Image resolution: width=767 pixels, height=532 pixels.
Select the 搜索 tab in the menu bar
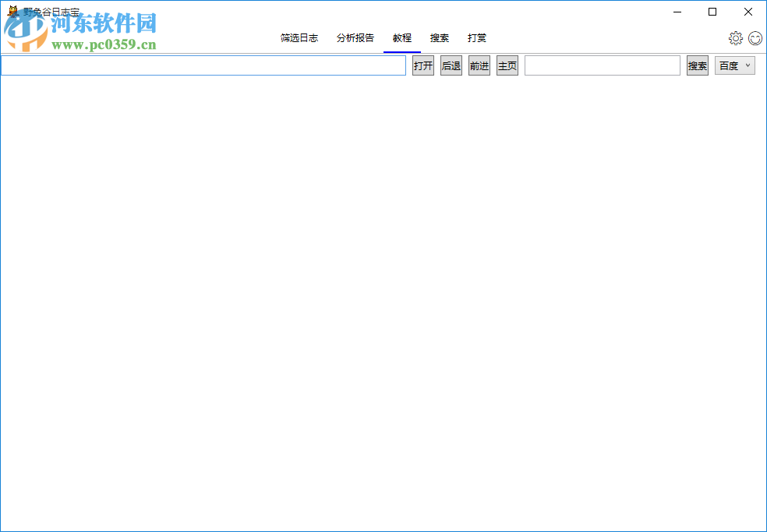[439, 37]
